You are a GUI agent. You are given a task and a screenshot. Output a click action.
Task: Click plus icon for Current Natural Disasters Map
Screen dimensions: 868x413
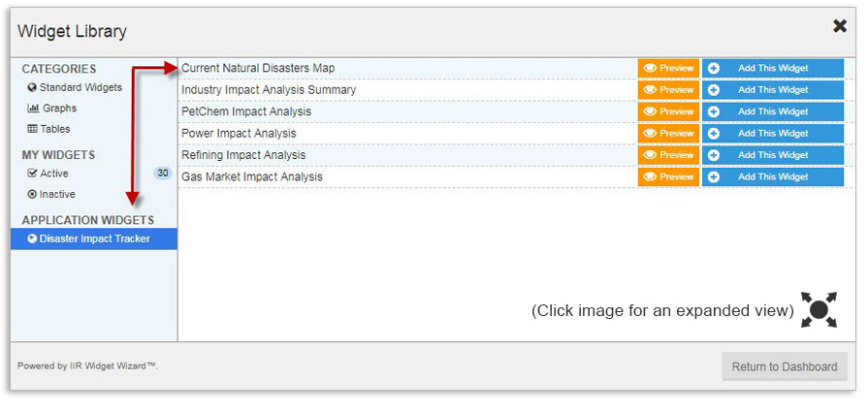point(714,68)
